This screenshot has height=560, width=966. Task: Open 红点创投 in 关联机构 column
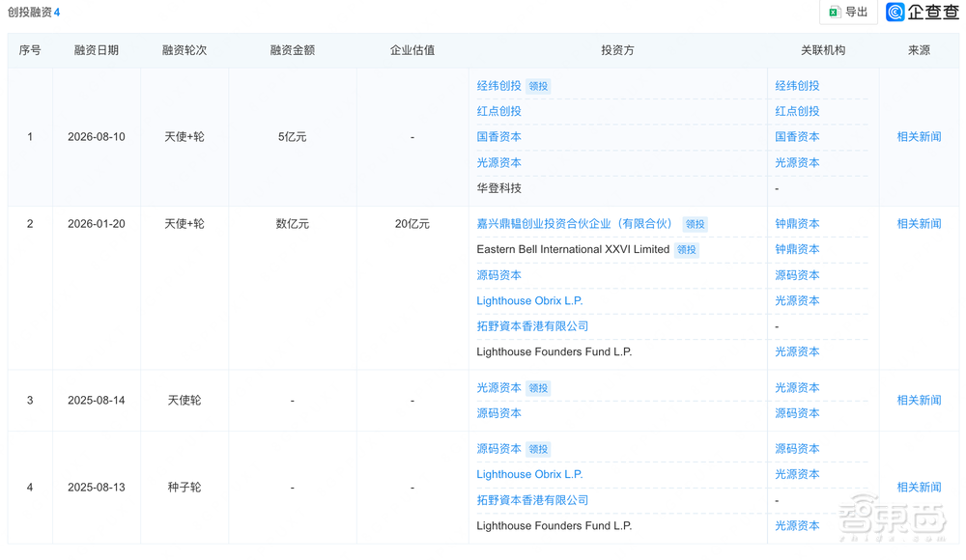(797, 111)
